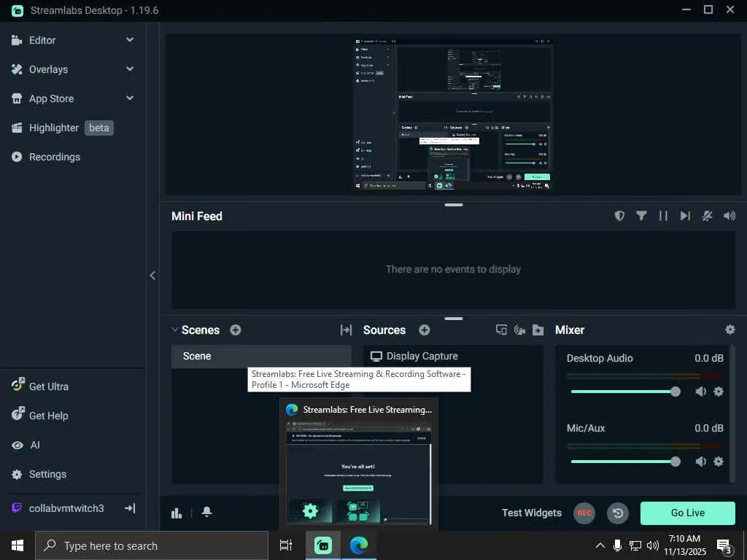Toggle mute event sounds bell icon
This screenshot has height=560, width=747.
707,216
